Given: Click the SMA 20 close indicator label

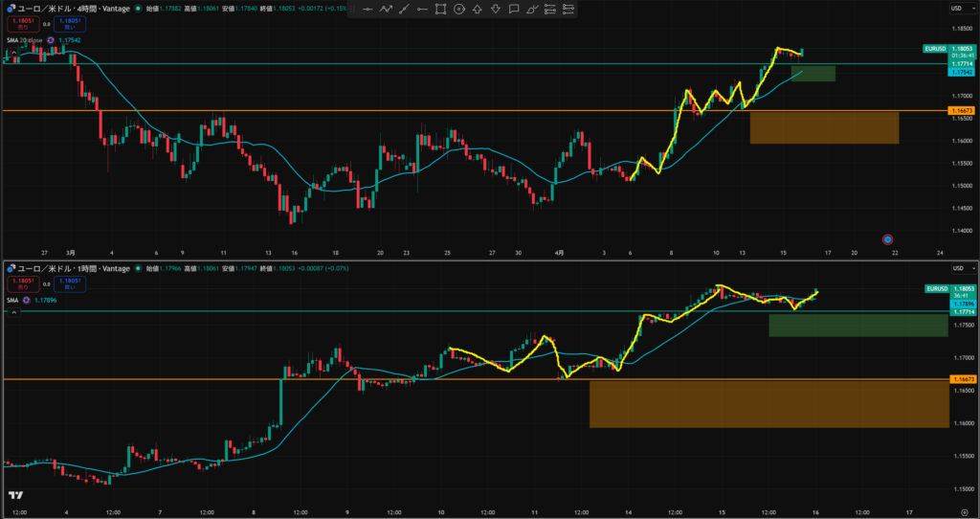Looking at the screenshot, I should click(25, 40).
